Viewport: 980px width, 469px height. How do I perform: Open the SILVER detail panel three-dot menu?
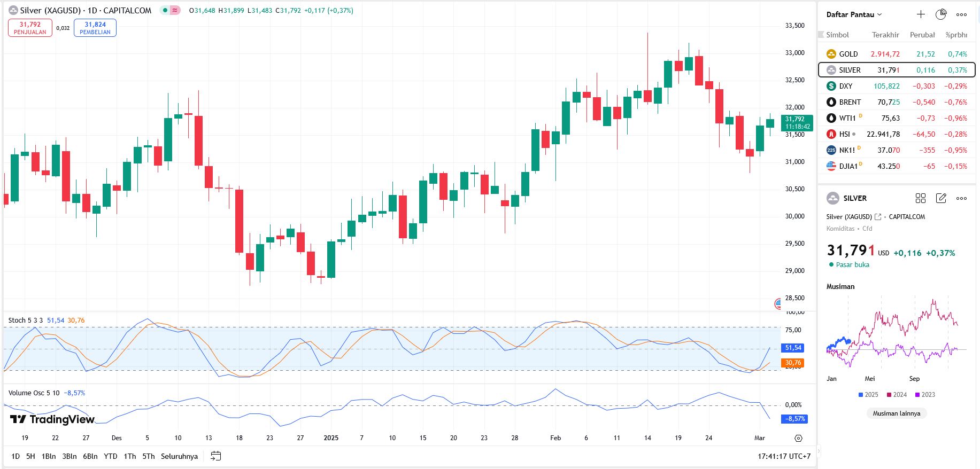click(961, 198)
